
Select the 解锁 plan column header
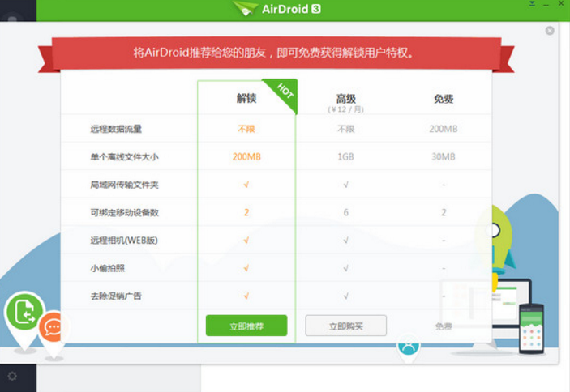(x=246, y=98)
